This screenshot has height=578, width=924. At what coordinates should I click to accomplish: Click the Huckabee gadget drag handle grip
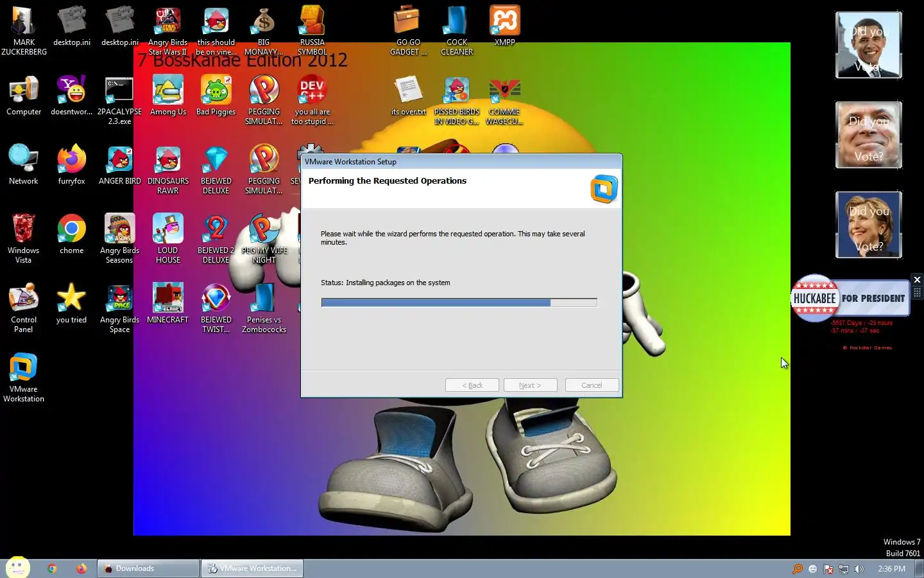click(917, 292)
